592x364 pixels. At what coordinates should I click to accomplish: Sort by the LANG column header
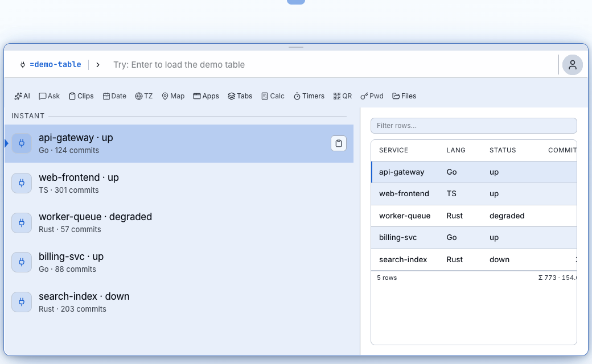click(x=456, y=150)
